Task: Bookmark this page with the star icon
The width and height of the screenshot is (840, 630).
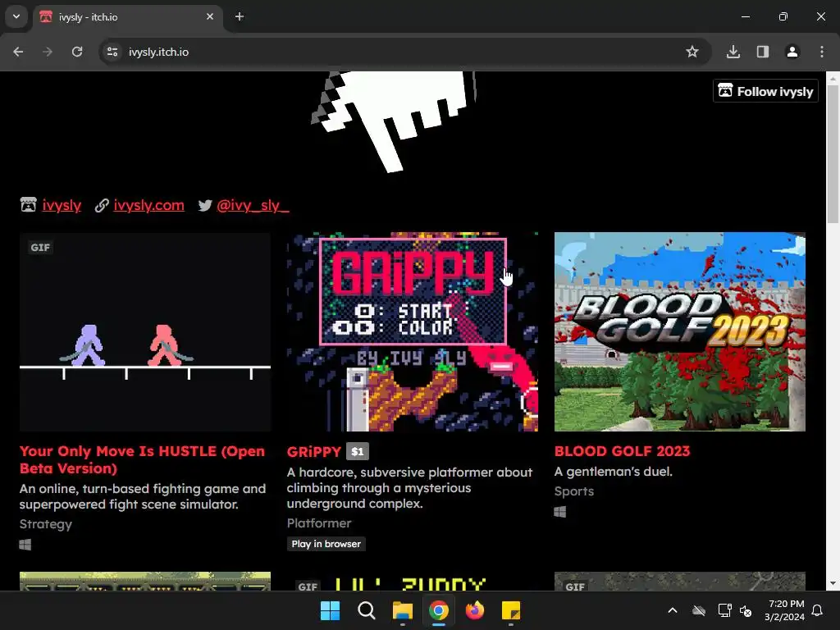Action: coord(692,52)
